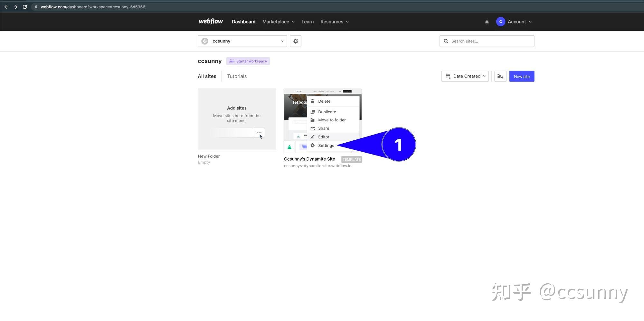
Task: Click the ccsunny workspace heading
Action: [x=210, y=61]
